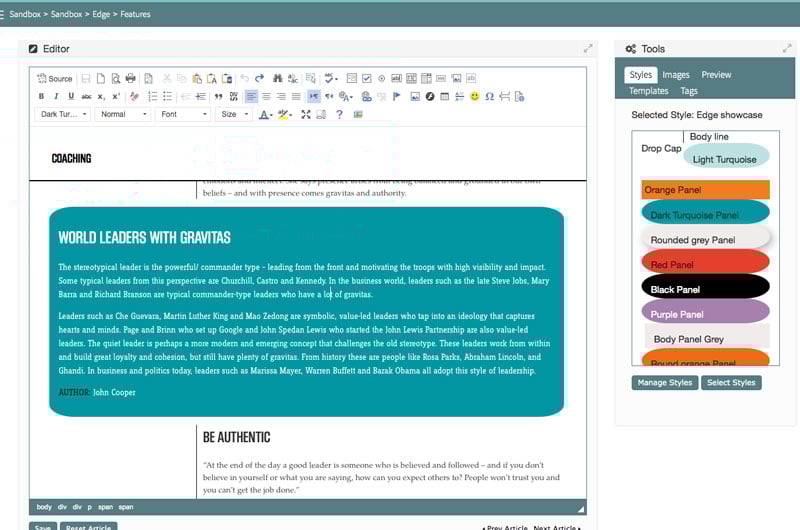The width and height of the screenshot is (800, 530).
Task: Apply the Purple Panel style
Action: coord(705,313)
